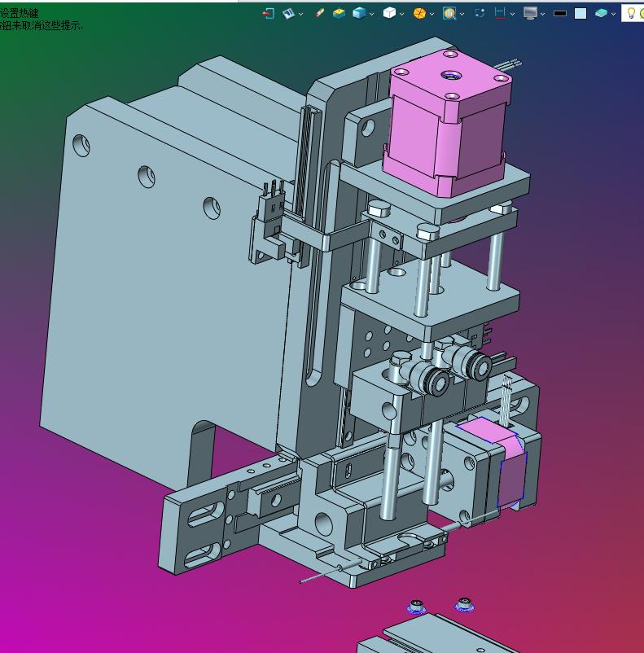644x653 pixels.
Task: Open the orient view tool
Action: [288, 14]
